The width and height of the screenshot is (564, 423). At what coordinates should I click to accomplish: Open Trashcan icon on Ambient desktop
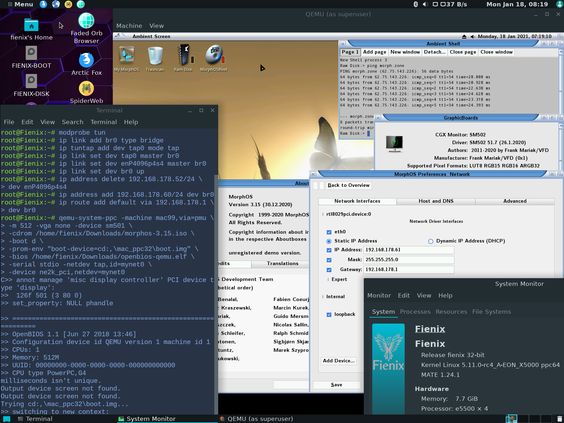tap(155, 55)
